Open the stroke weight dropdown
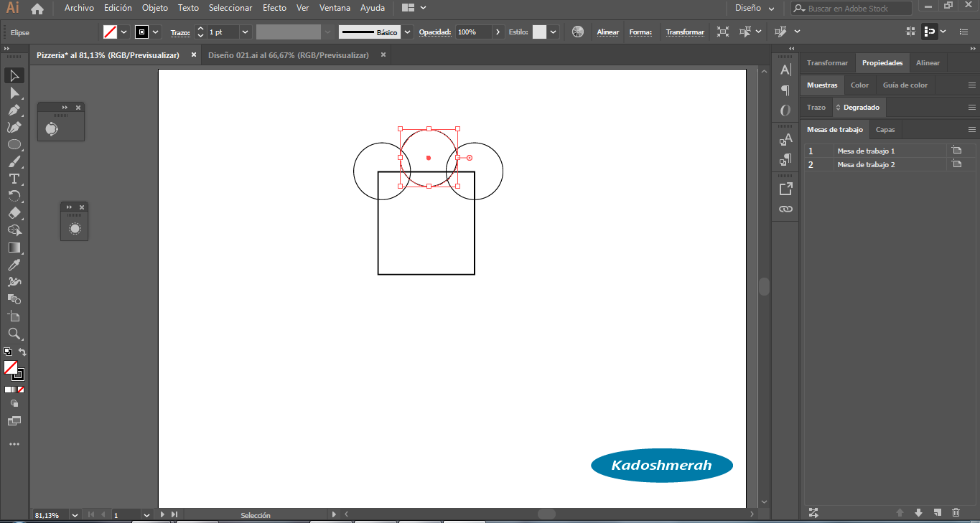This screenshot has width=980, height=523. pyautogui.click(x=245, y=32)
